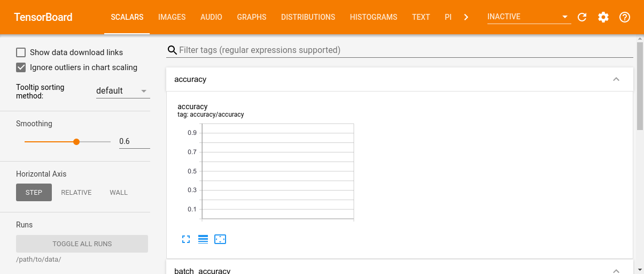644x274 pixels.
Task: Collapse the batch_accuracy section
Action: [x=616, y=271]
